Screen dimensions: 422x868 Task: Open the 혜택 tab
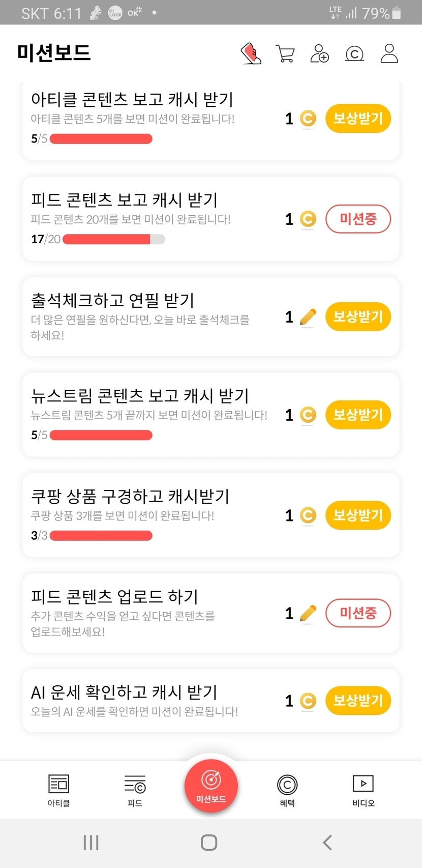[287, 790]
